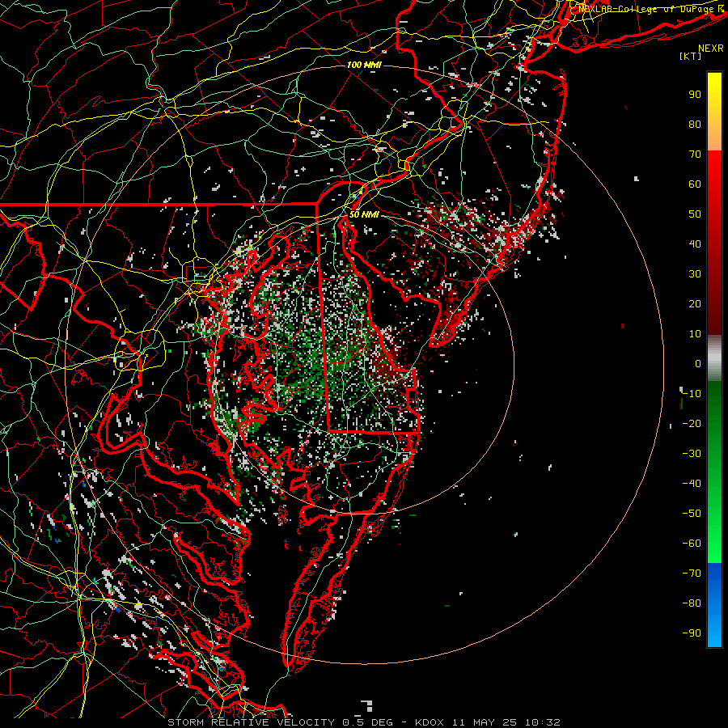Click the gray zero-velocity segment of the color bar
This screenshot has height=728, width=728.
coord(714,358)
